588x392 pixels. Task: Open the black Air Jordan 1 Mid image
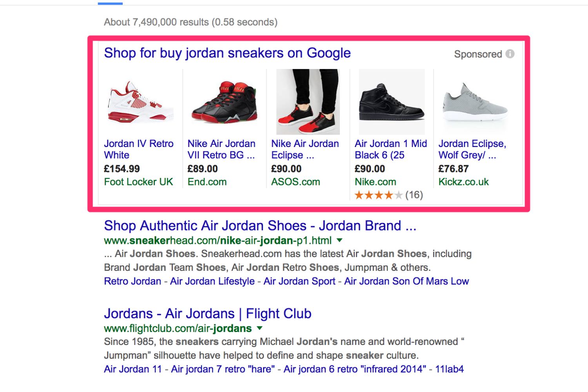pyautogui.click(x=391, y=102)
